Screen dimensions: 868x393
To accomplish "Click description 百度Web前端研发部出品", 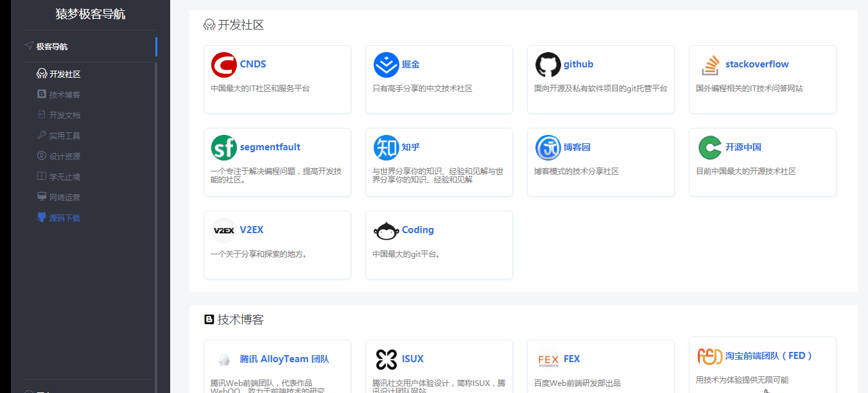I will click(577, 383).
